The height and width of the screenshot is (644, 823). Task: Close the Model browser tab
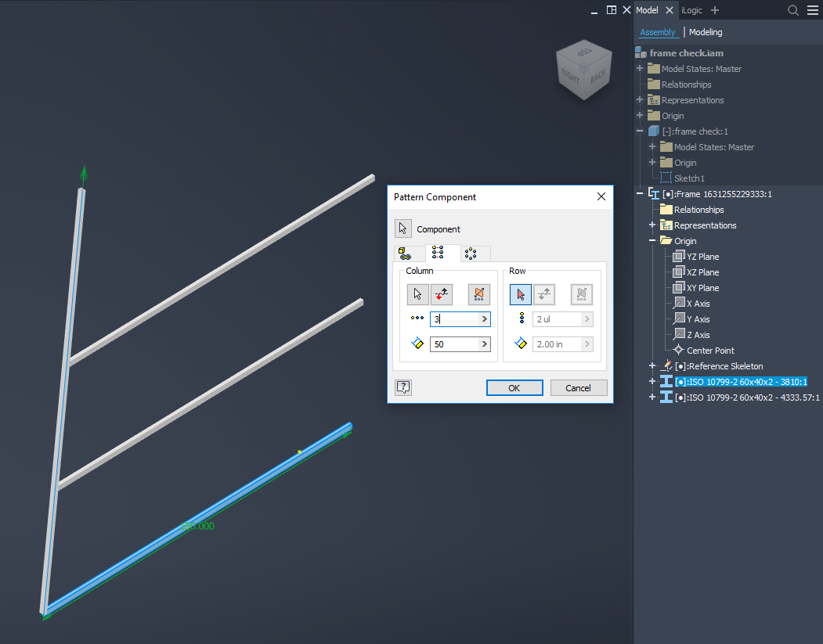[670, 10]
